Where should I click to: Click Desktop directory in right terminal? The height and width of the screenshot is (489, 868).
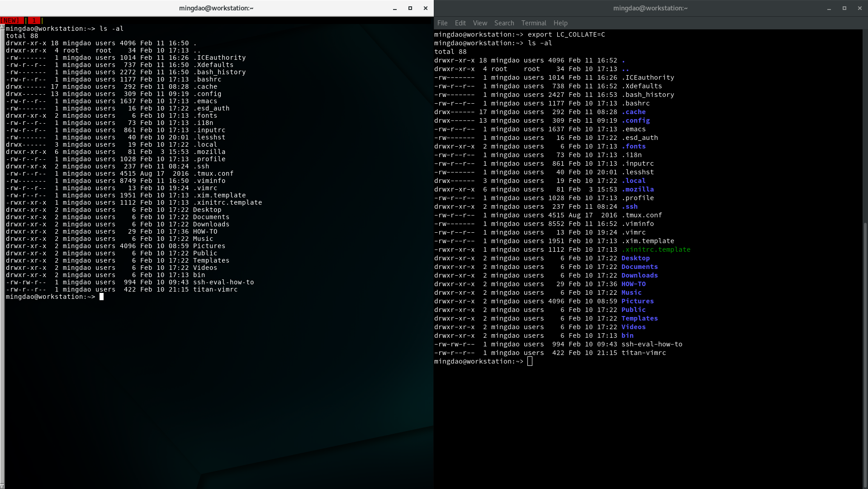636,258
